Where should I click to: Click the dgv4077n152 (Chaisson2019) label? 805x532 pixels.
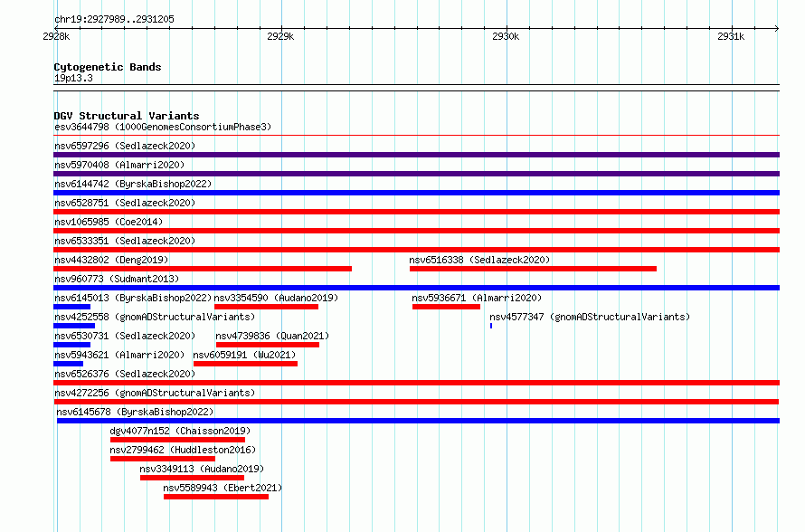click(180, 431)
